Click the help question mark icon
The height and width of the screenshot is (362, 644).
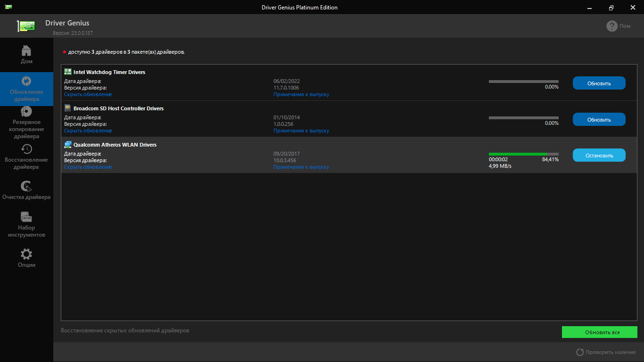[x=612, y=26]
